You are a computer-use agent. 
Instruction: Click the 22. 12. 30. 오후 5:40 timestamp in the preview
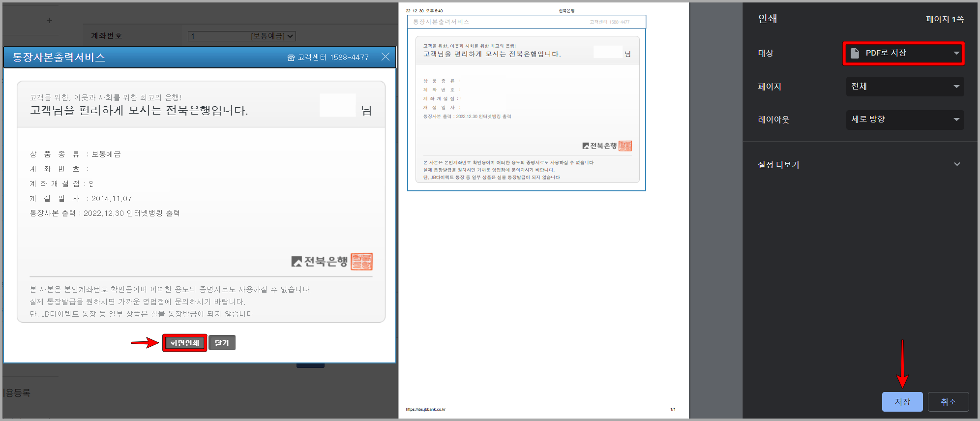[424, 11]
